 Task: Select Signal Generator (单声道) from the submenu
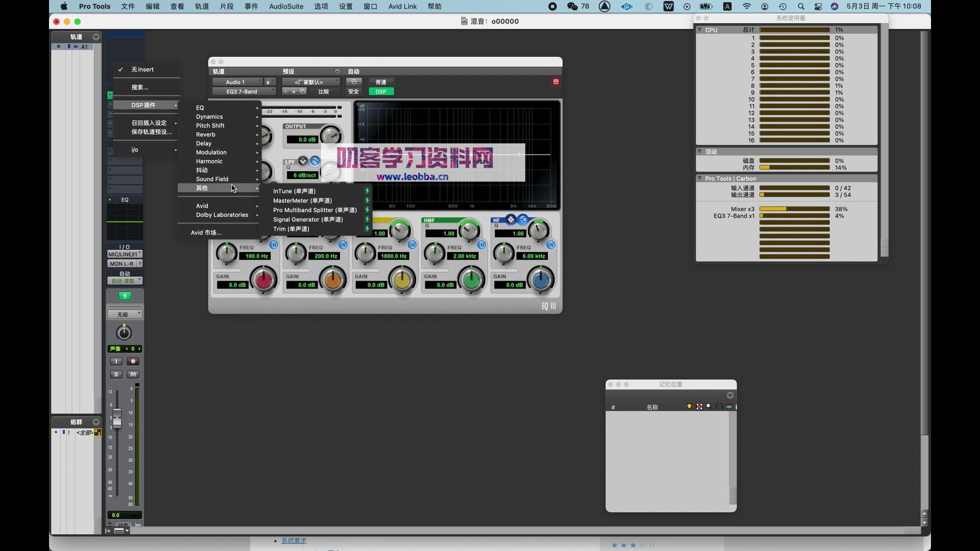pyautogui.click(x=307, y=219)
